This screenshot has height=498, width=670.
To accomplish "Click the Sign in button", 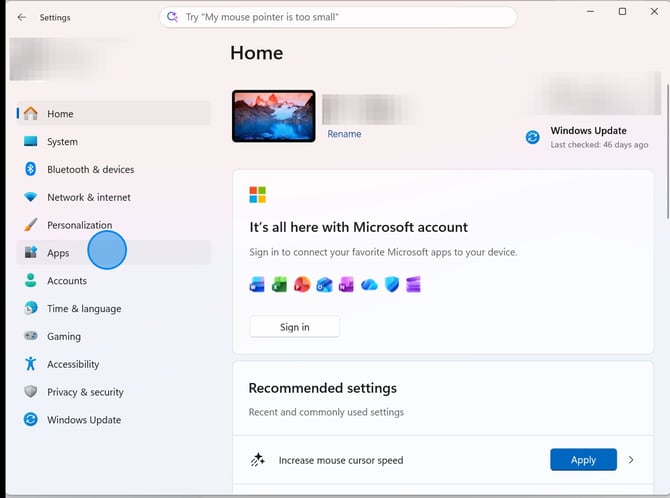I will [x=295, y=327].
